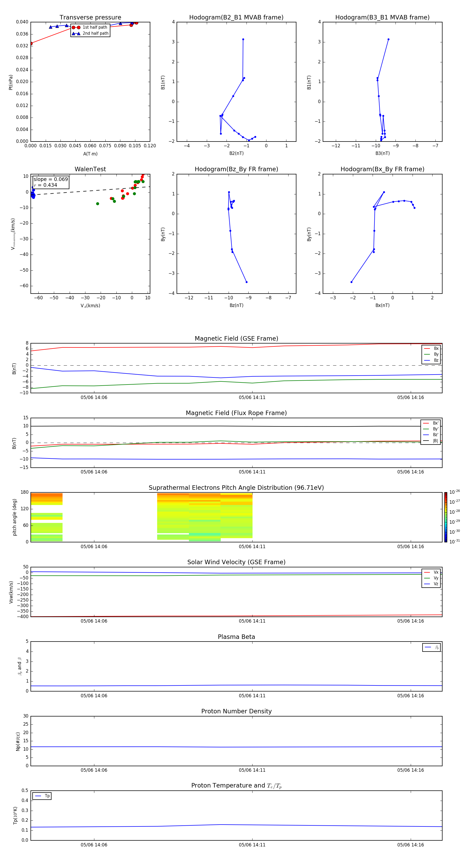The image size is (473, 868).
Task: Click the 'WalenTest' plot title
Action: (90, 169)
